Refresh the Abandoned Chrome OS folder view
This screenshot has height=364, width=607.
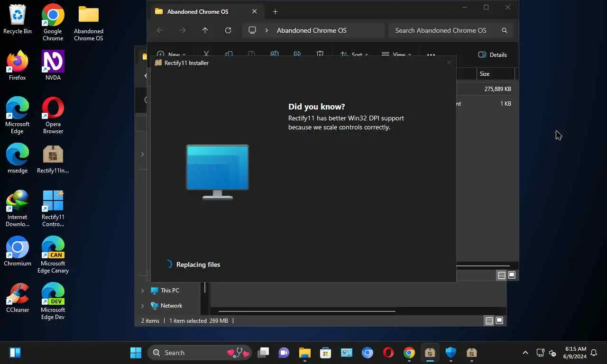228,30
